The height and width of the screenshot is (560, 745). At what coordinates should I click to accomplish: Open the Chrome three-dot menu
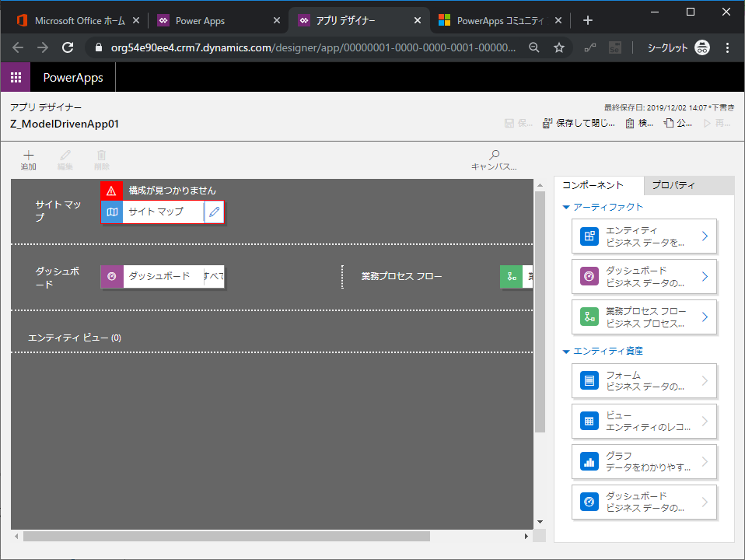(x=727, y=47)
